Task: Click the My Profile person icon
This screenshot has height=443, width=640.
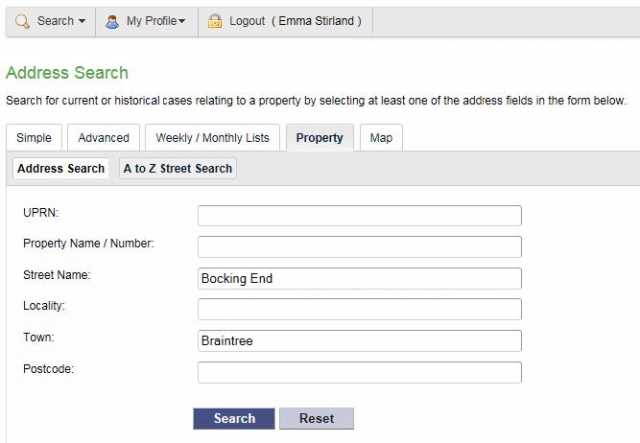Action: tap(112, 21)
